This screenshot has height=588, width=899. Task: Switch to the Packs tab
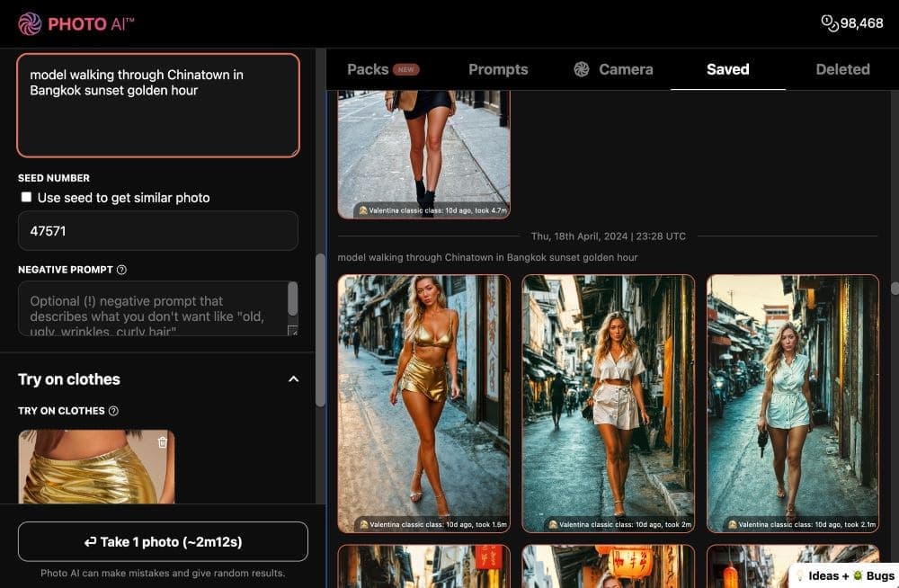368,68
